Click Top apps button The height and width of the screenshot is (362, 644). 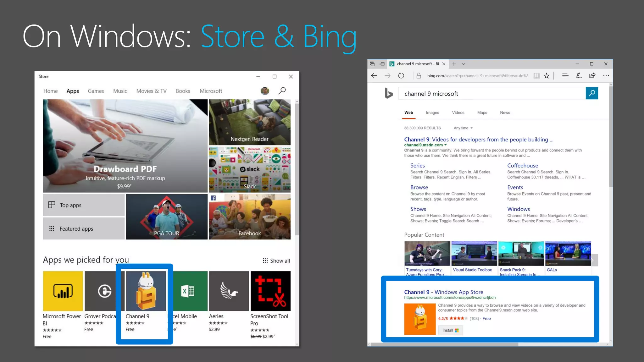point(84,205)
